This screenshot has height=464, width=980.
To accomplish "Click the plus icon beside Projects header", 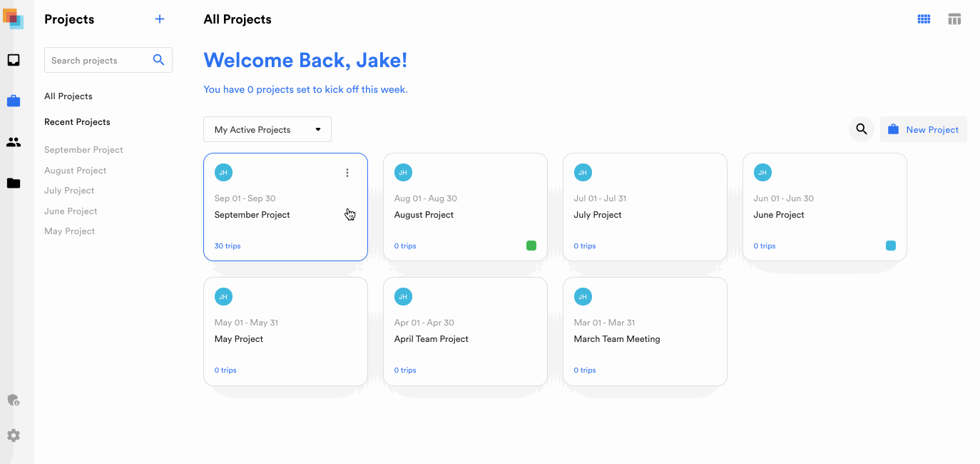I will 159,19.
